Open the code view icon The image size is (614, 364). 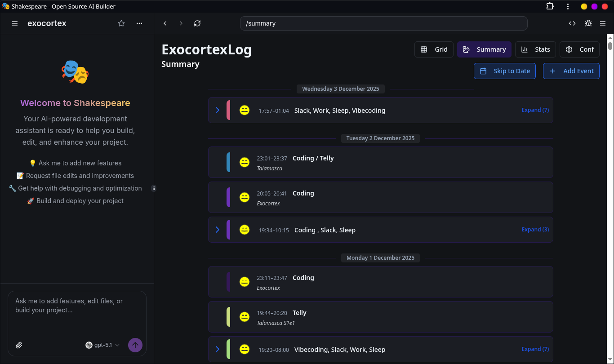click(572, 23)
